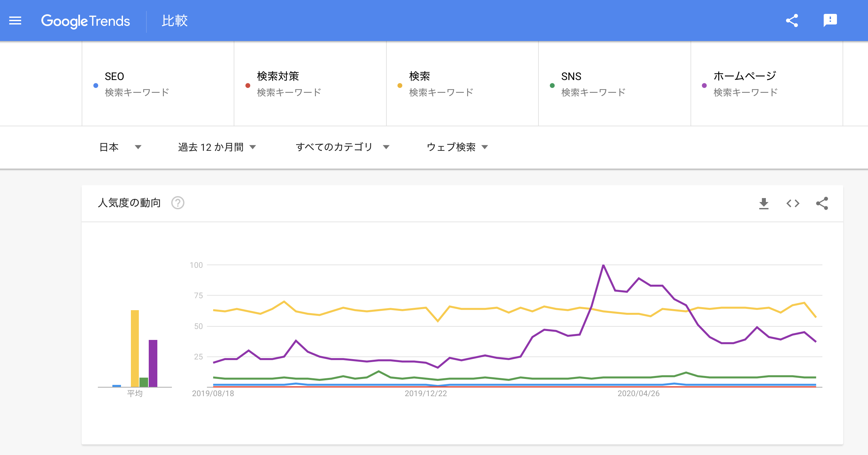Click the 75 y-axis label
The width and height of the screenshot is (868, 455).
click(x=198, y=296)
